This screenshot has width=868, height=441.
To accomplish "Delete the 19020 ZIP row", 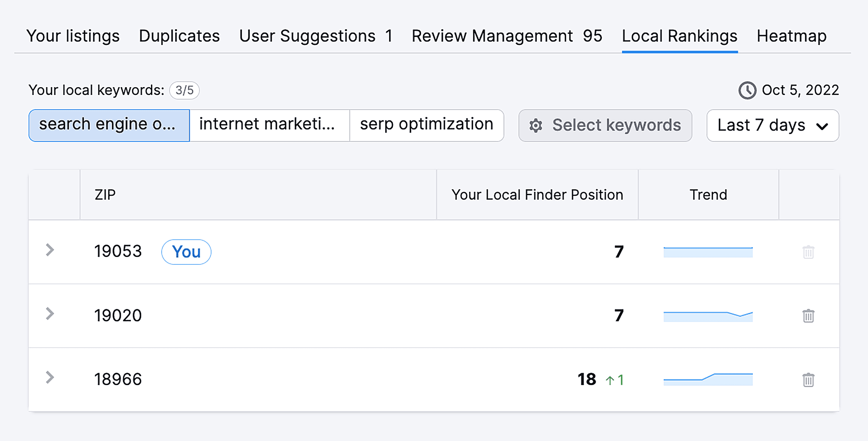I will (x=809, y=316).
